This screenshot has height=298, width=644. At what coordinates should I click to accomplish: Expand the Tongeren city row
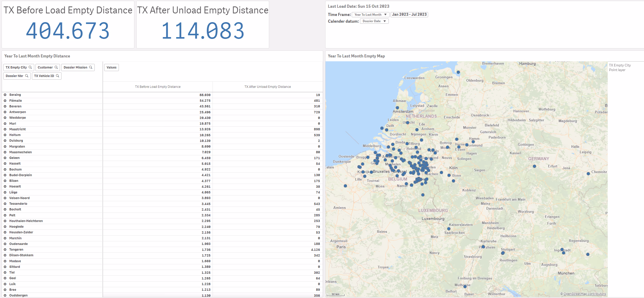point(5,250)
